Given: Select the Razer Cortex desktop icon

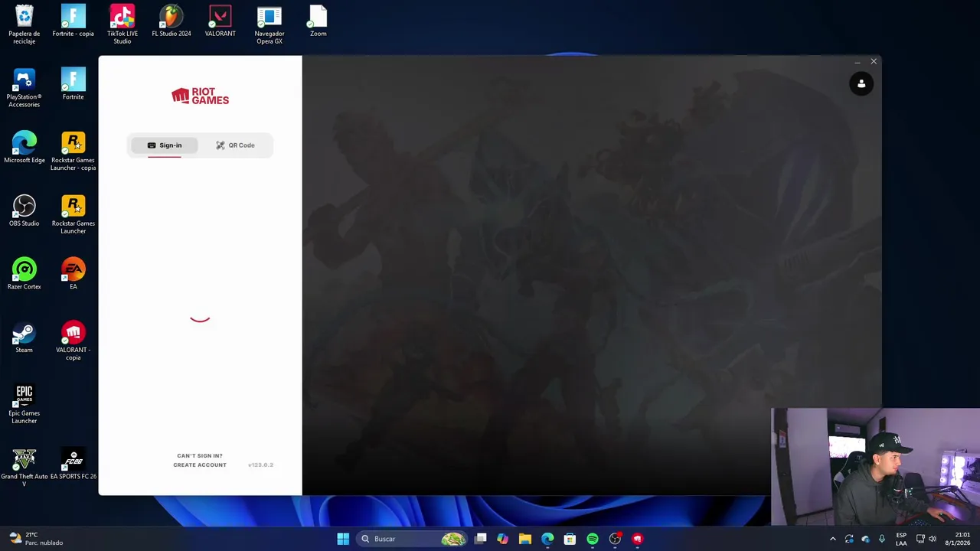Looking at the screenshot, I should (24, 275).
